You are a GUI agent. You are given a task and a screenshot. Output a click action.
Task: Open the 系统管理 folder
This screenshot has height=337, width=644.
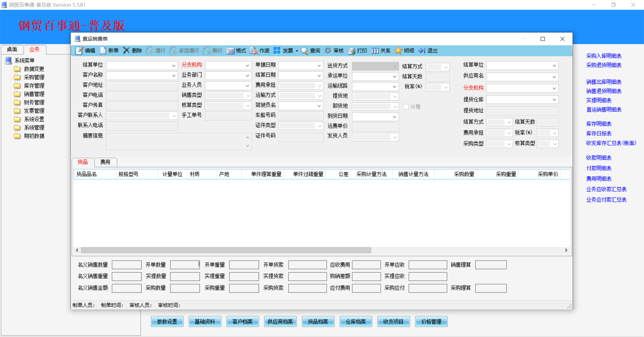[x=29, y=128]
